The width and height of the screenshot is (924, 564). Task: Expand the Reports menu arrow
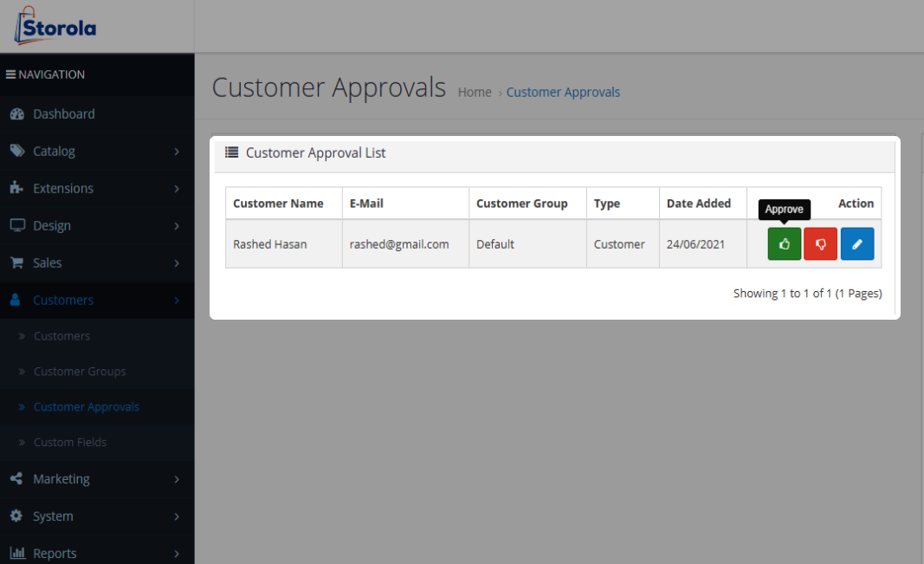tap(177, 554)
